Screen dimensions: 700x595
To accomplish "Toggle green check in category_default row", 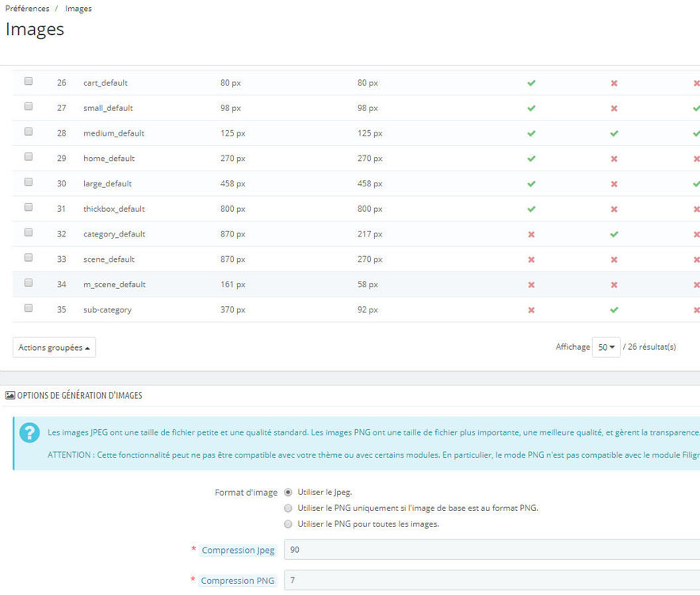I will [614, 235].
